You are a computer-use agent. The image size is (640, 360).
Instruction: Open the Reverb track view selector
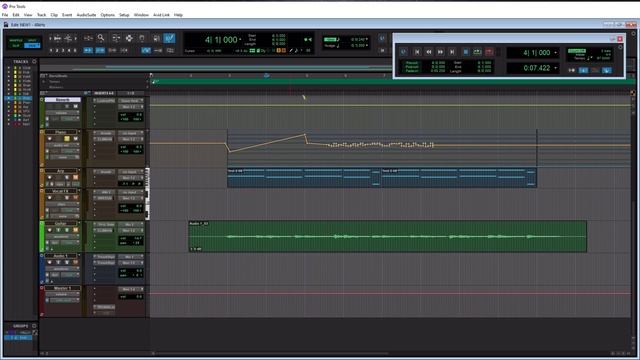[62, 113]
